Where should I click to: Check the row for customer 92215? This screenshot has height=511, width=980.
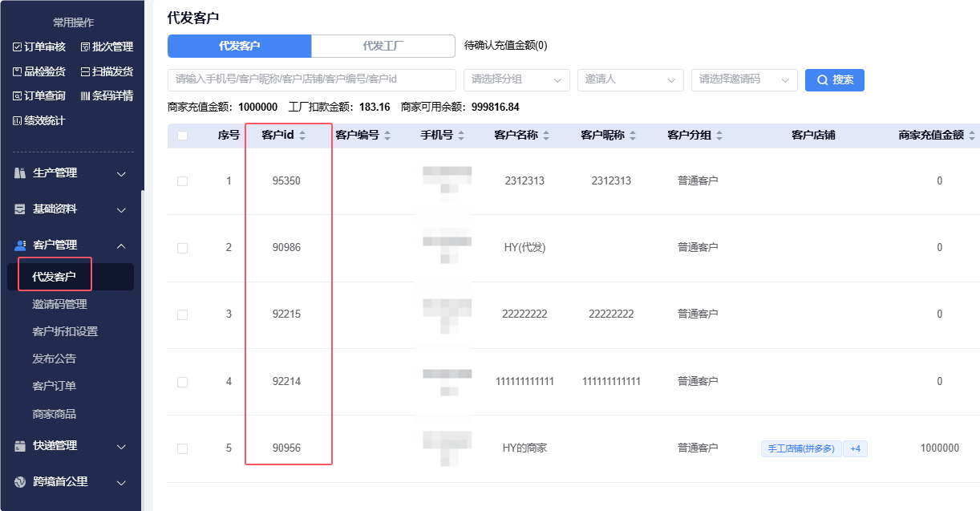pos(182,314)
